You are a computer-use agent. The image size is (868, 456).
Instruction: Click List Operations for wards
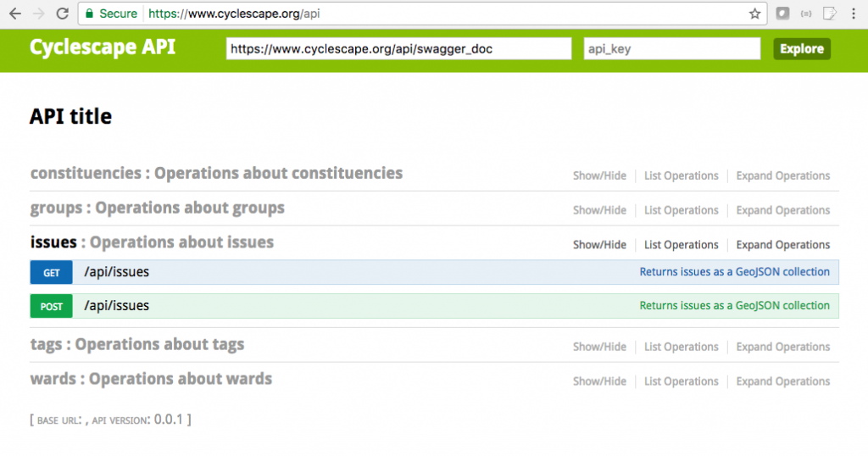[681, 381]
